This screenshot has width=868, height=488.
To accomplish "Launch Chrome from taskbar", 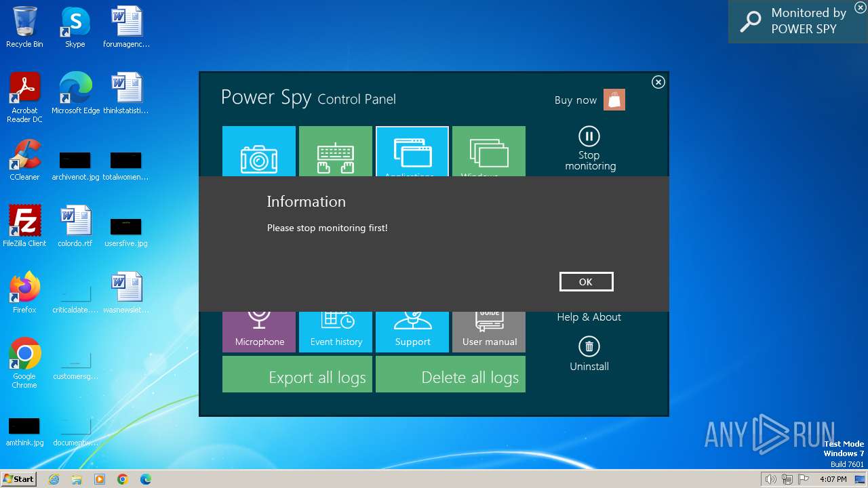I will point(123,479).
